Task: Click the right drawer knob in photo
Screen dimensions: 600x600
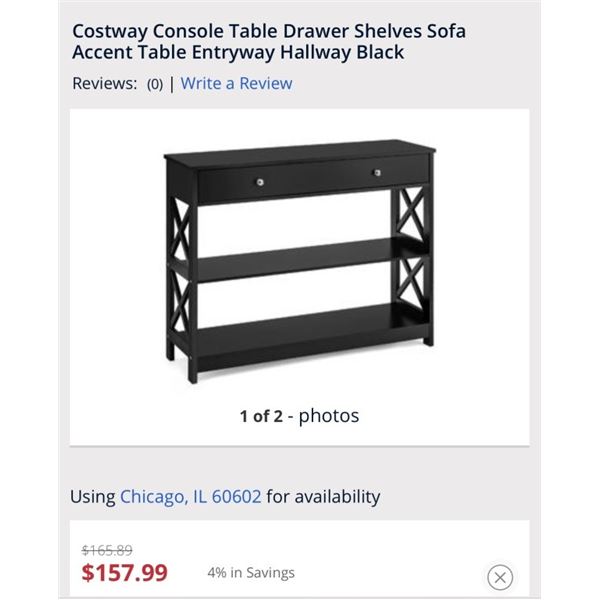Action: (378, 173)
